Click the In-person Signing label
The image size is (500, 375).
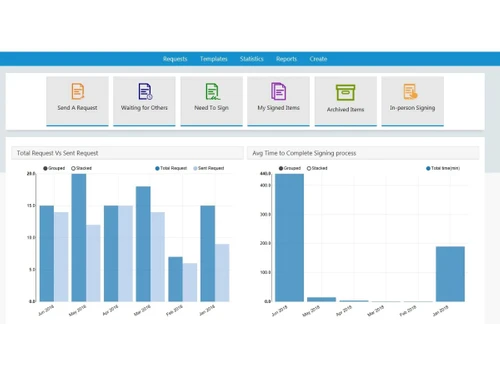pos(412,108)
